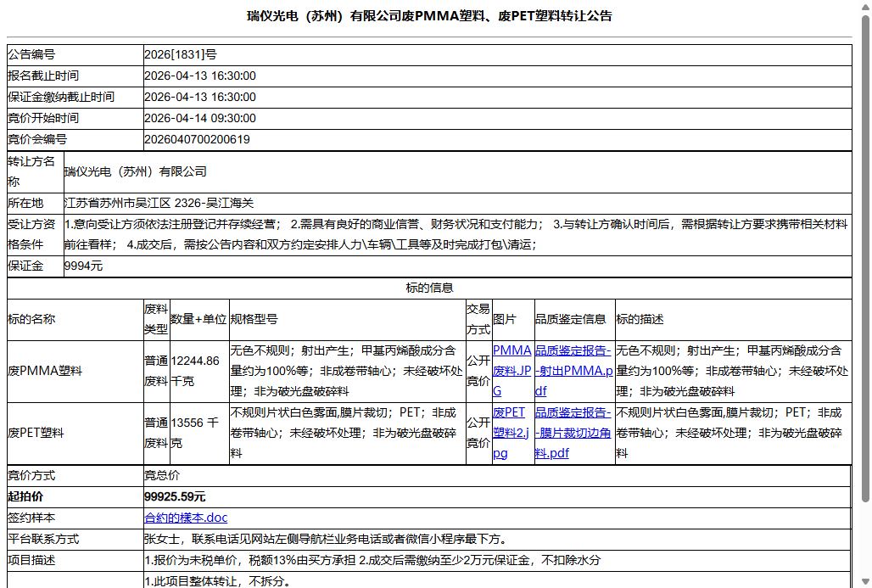
Task: Click the PET row 规格型号 description
Action: [x=344, y=433]
